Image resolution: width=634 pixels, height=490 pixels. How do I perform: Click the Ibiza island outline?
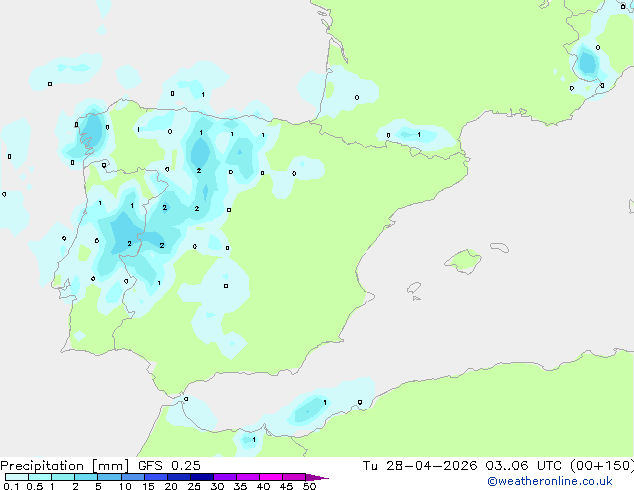tap(414, 288)
